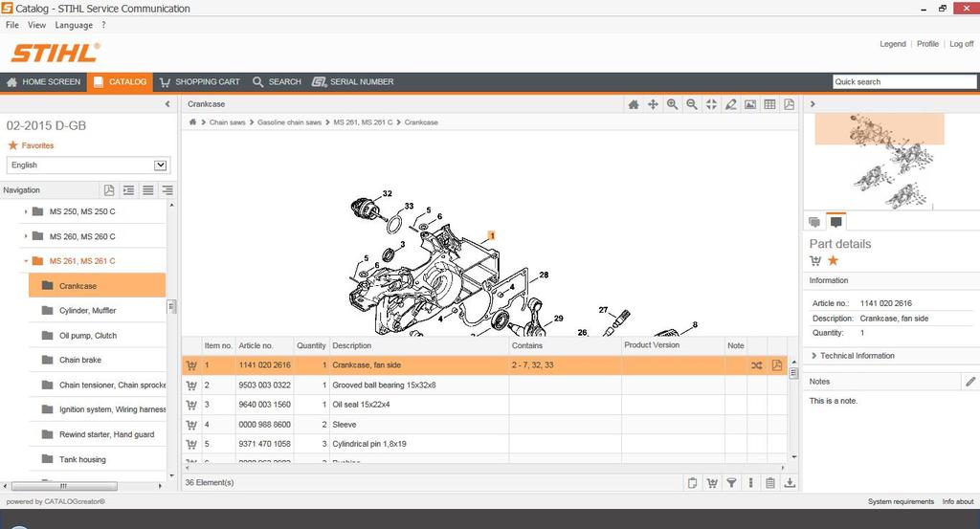Export the diagram as PDF from the toolbar
Screen dimensions: 980x529
tap(790, 104)
